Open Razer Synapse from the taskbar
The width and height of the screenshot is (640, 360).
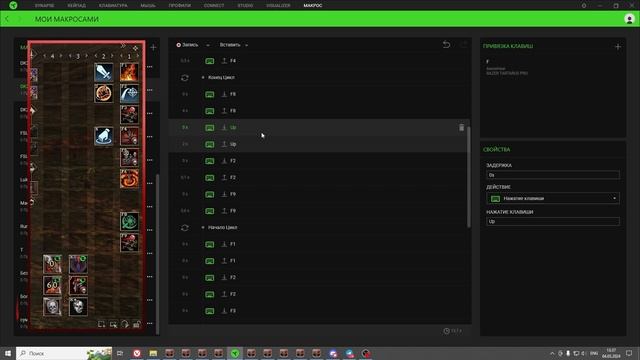(x=235, y=353)
